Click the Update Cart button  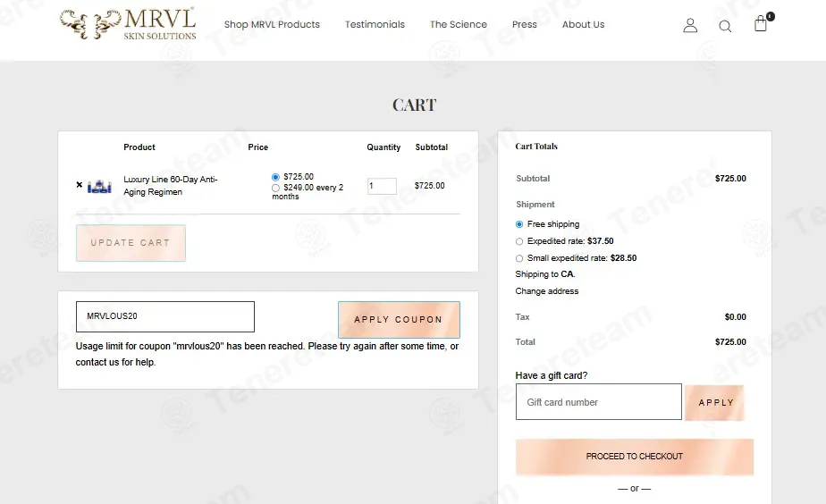pos(131,243)
